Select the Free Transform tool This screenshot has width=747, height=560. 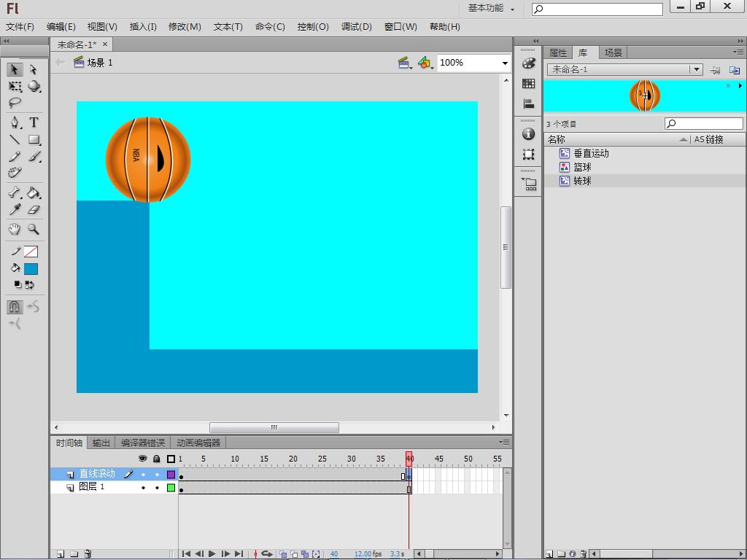[15, 86]
